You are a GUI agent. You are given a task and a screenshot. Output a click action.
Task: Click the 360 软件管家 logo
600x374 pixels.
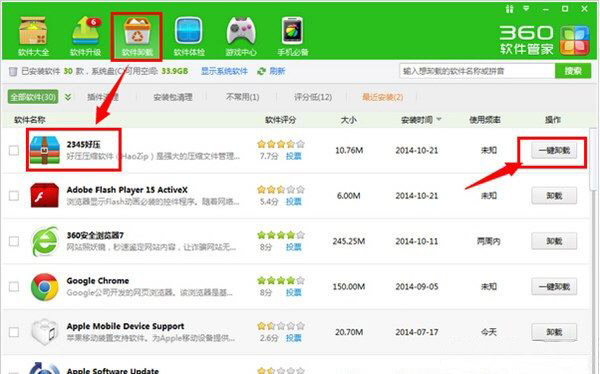pyautogui.click(x=544, y=40)
